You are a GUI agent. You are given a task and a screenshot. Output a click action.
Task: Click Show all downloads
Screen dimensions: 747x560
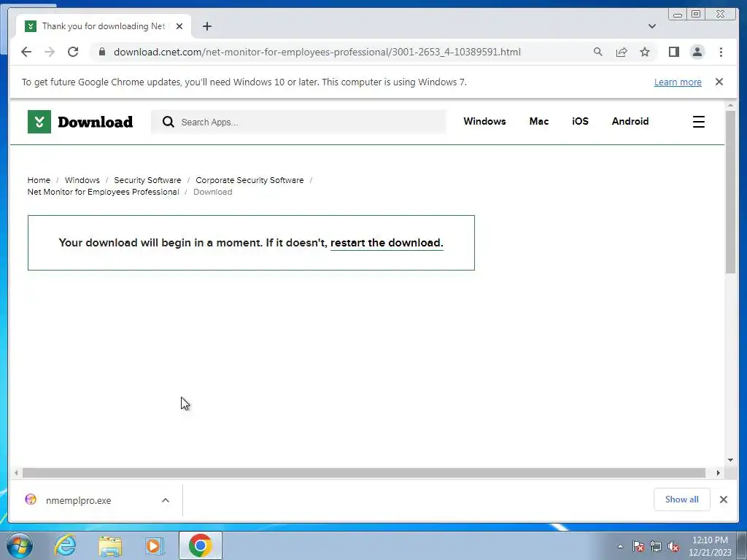(x=682, y=499)
